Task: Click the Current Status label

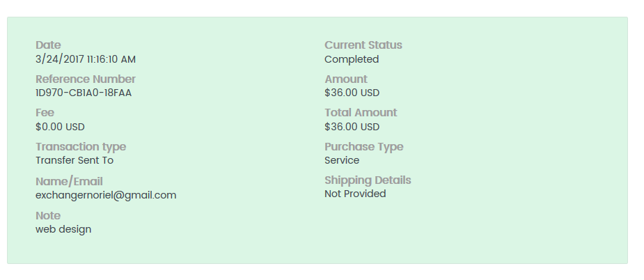Action: click(363, 45)
